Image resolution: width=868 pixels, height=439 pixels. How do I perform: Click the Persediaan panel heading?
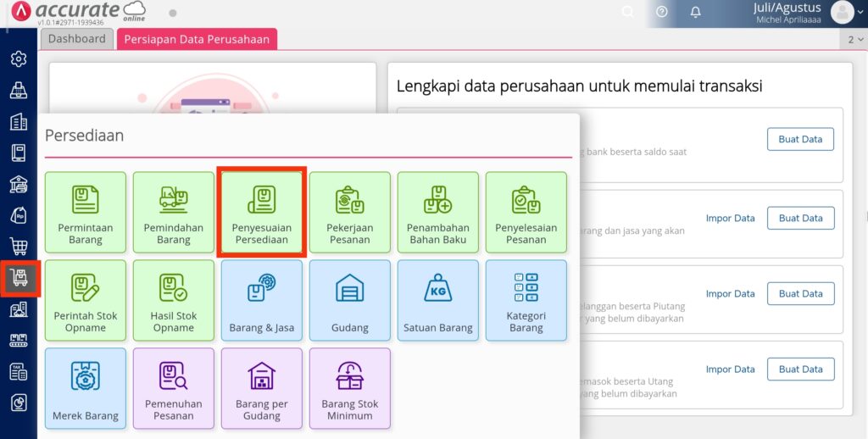tap(84, 136)
